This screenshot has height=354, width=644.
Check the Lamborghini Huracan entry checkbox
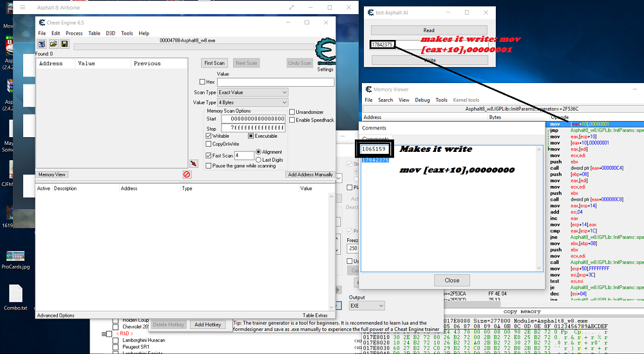[115, 340]
